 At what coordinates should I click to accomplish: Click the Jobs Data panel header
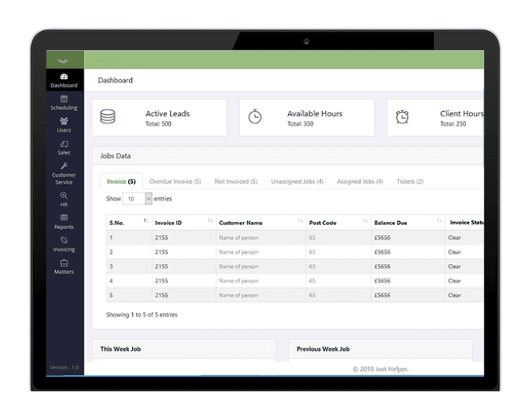288,156
